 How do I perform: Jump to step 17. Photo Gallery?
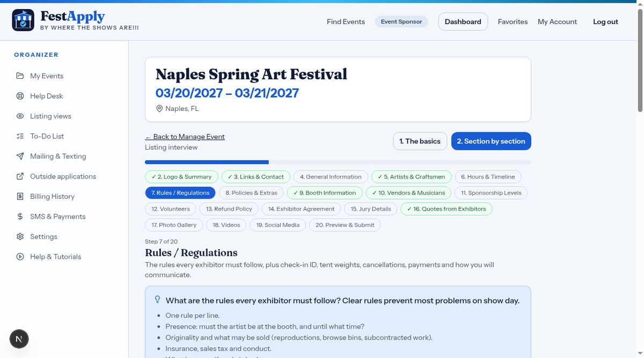[x=174, y=225]
